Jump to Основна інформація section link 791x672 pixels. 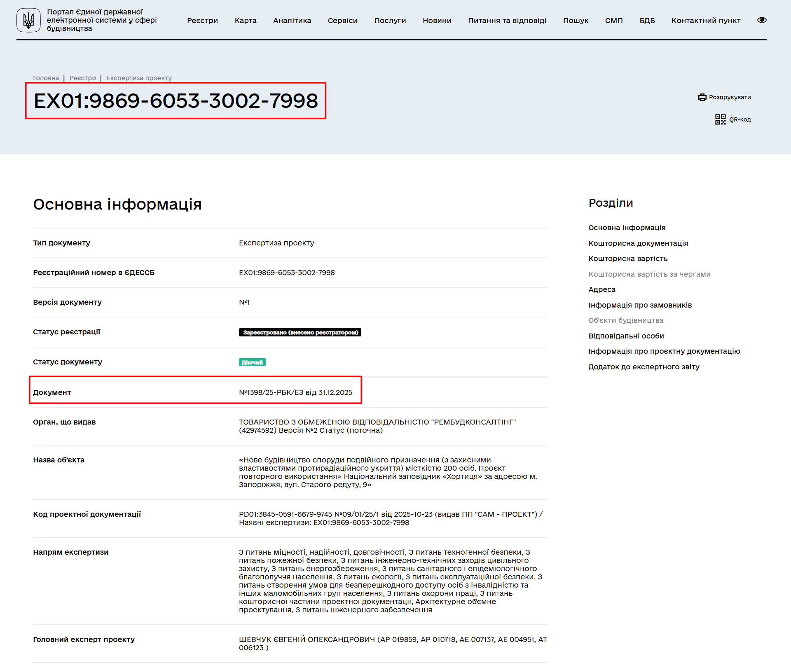(627, 228)
